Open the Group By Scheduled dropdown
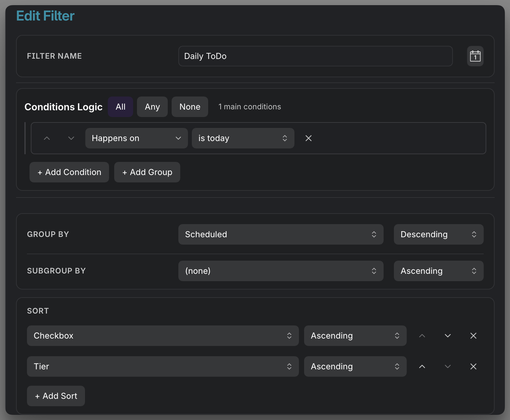Screen dimensions: 510x420 281,234
